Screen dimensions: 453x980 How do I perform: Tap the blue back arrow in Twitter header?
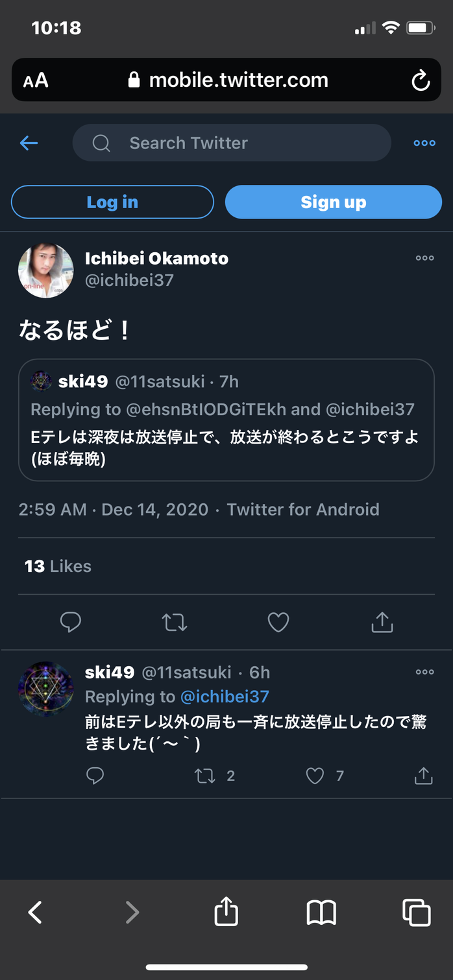(29, 143)
